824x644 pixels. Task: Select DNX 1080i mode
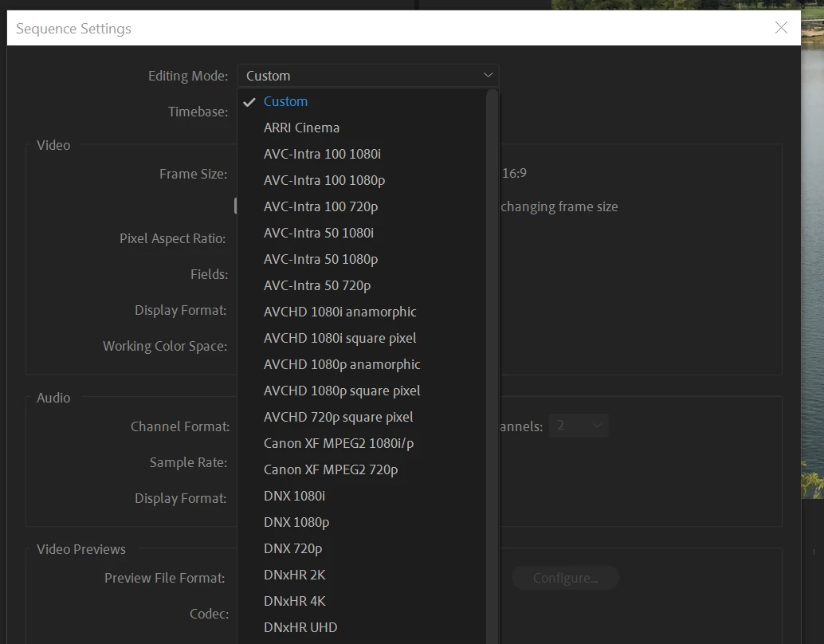tap(362, 496)
